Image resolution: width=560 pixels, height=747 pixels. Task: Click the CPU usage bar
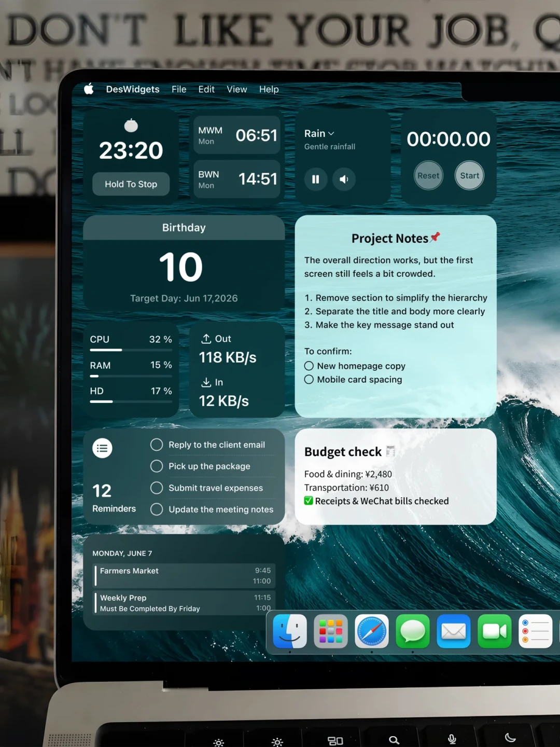click(131, 350)
